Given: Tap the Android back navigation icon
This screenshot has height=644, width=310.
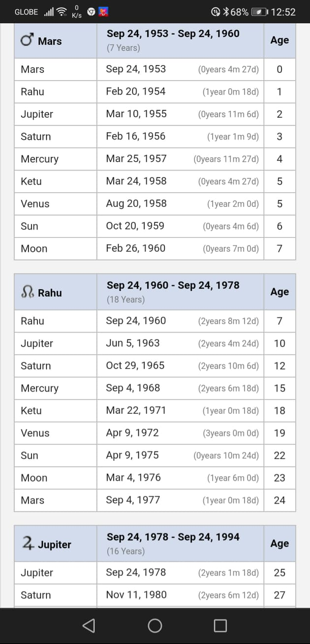Looking at the screenshot, I should 89,625.
